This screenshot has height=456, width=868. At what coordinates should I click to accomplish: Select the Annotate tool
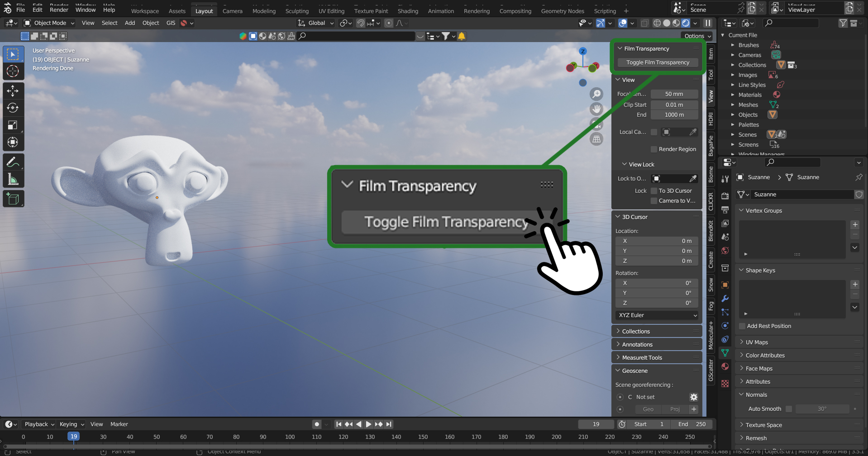[13, 162]
